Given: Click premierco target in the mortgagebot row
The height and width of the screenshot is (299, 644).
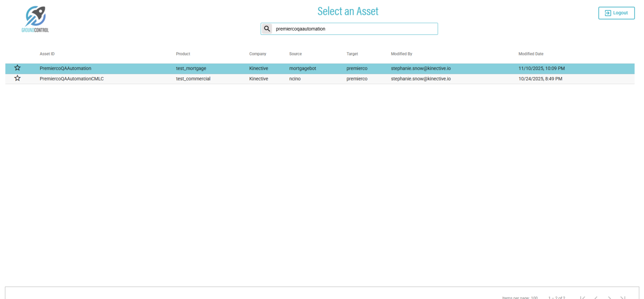Looking at the screenshot, I should point(357,68).
